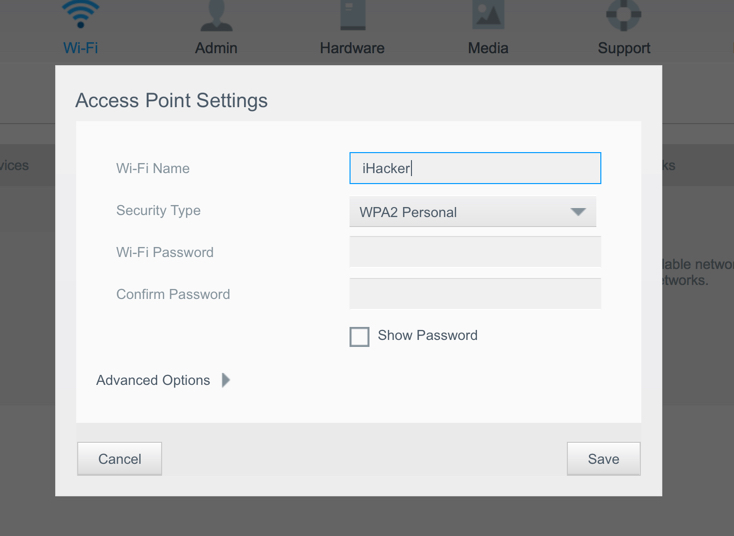
Task: Focus the Wi-Fi Password input field
Action: pos(475,252)
